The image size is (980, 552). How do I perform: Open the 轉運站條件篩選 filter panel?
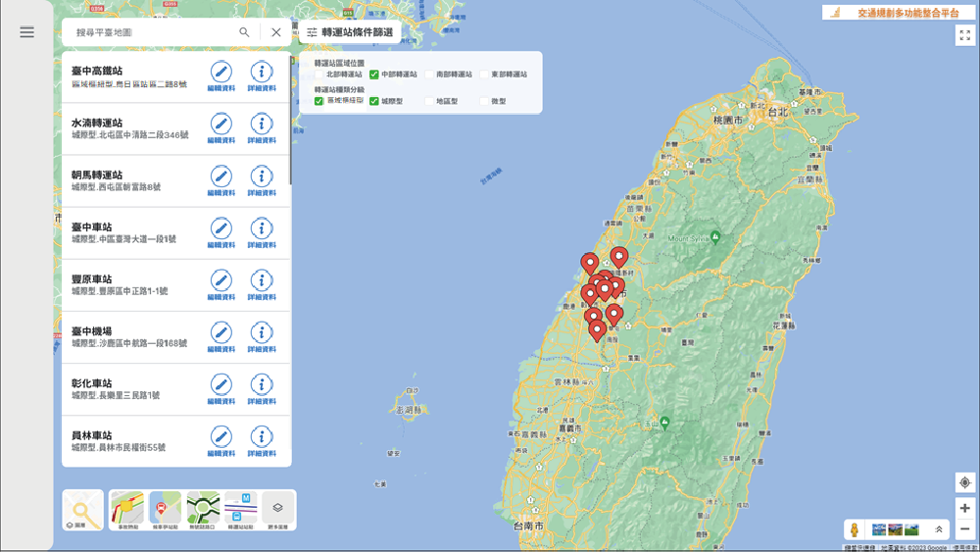[x=350, y=32]
